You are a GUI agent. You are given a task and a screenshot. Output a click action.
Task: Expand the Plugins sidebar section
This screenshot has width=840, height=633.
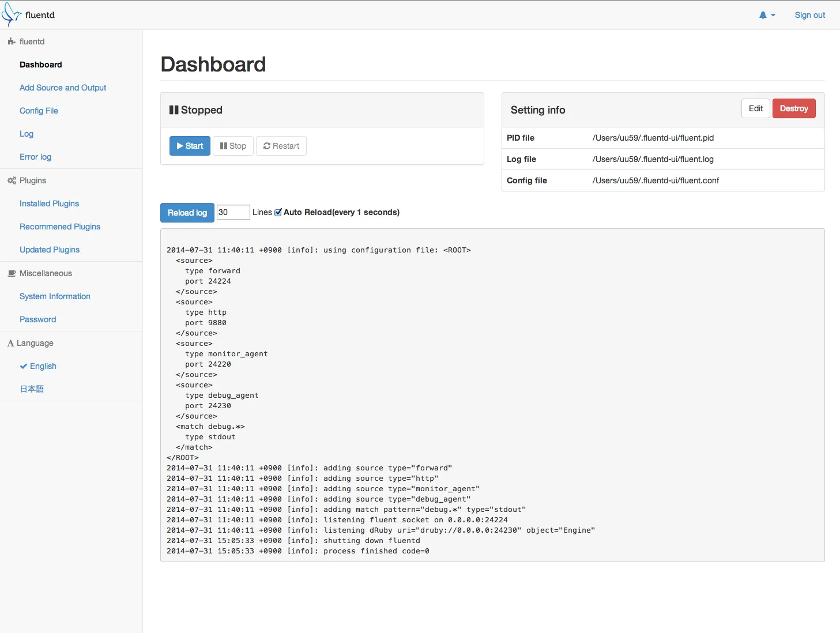pyautogui.click(x=33, y=180)
